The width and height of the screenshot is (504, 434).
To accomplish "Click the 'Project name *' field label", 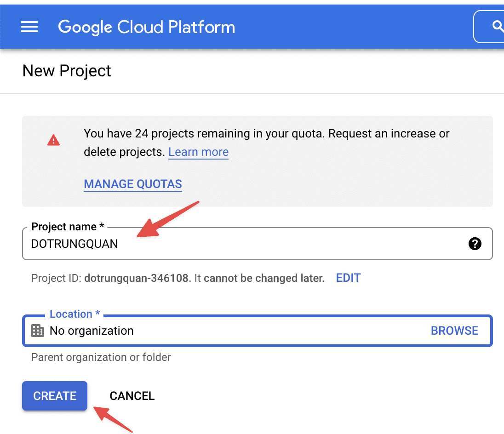I will tap(68, 227).
